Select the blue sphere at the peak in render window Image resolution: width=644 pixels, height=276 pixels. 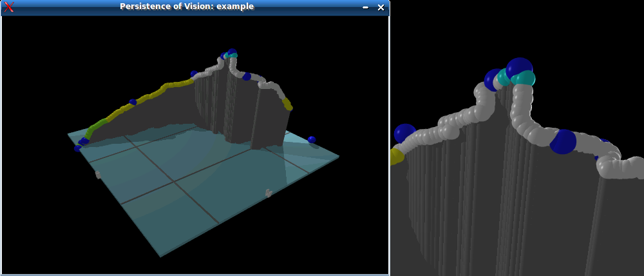click(x=232, y=52)
